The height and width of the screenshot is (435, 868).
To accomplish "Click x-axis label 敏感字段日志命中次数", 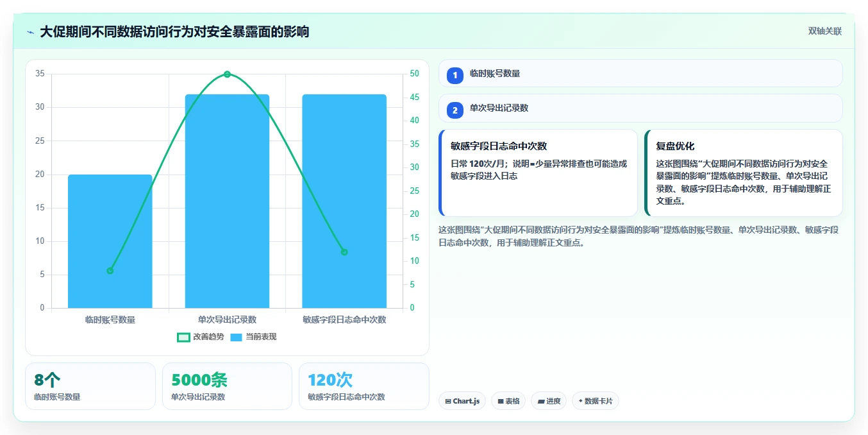I will (344, 320).
